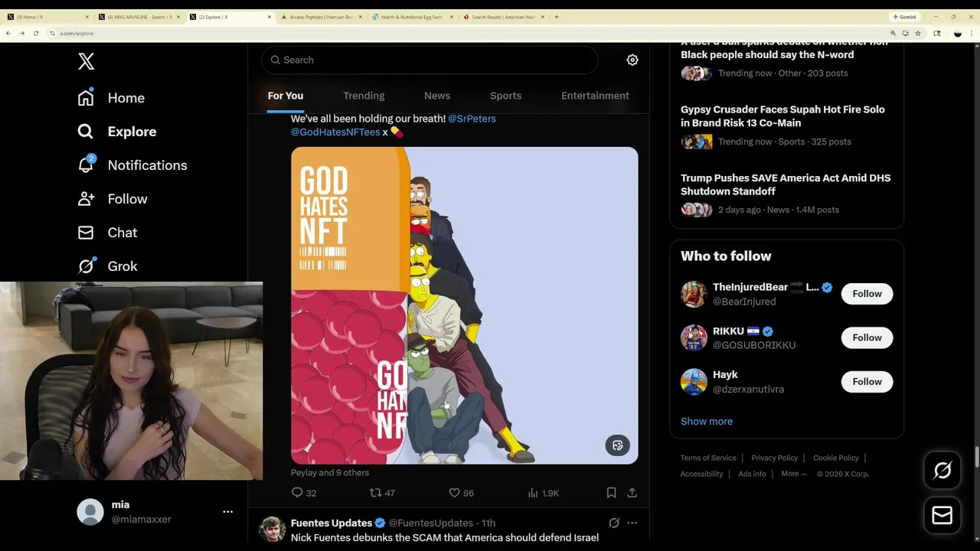Switch to the For You tab
The image size is (980, 551).
[286, 96]
